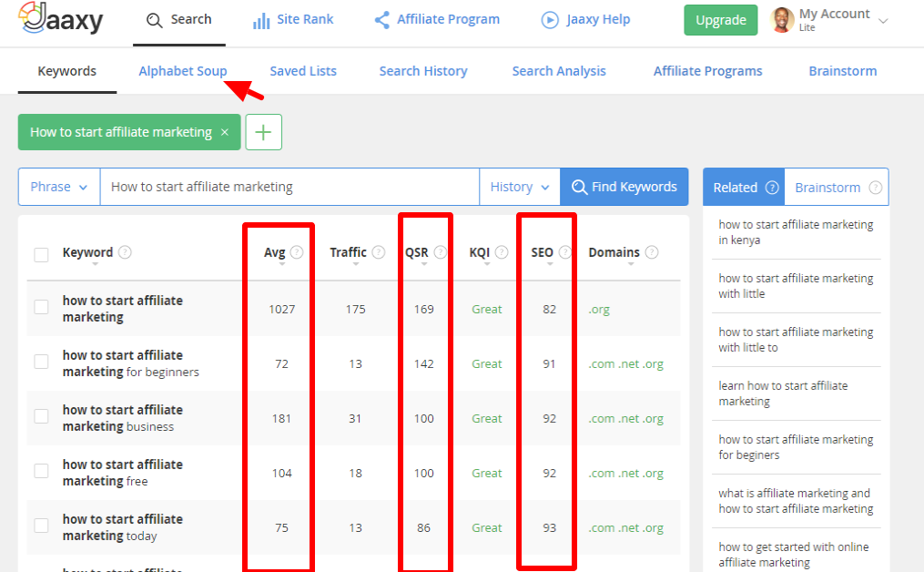
Task: Click the help icon next to SEO column
Action: (x=564, y=252)
